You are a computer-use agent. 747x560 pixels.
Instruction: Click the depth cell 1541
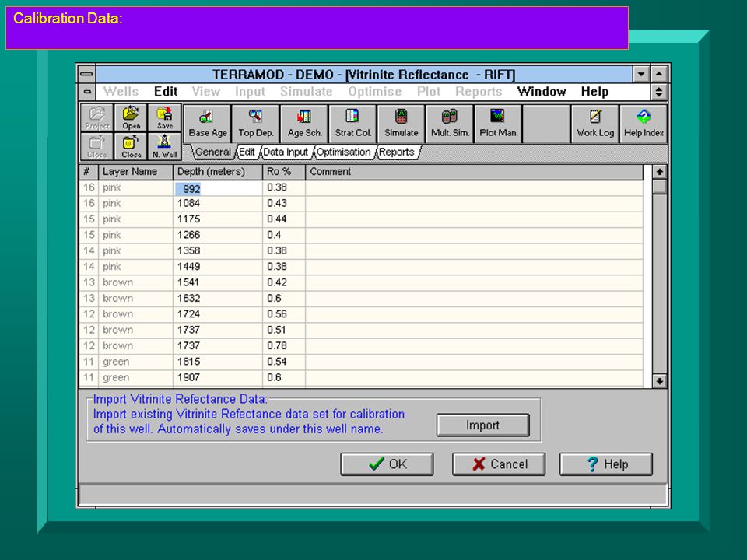(218, 282)
